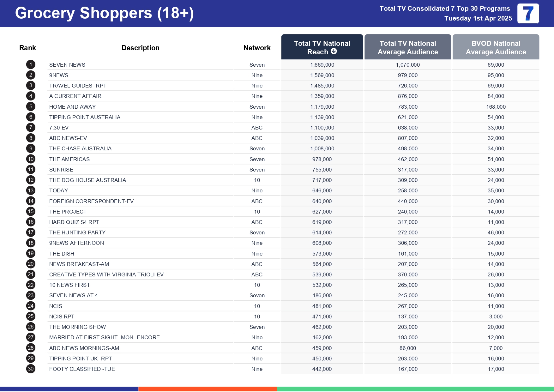554x392 pixels.
Task: Click the Description column heading
Action: pos(141,48)
